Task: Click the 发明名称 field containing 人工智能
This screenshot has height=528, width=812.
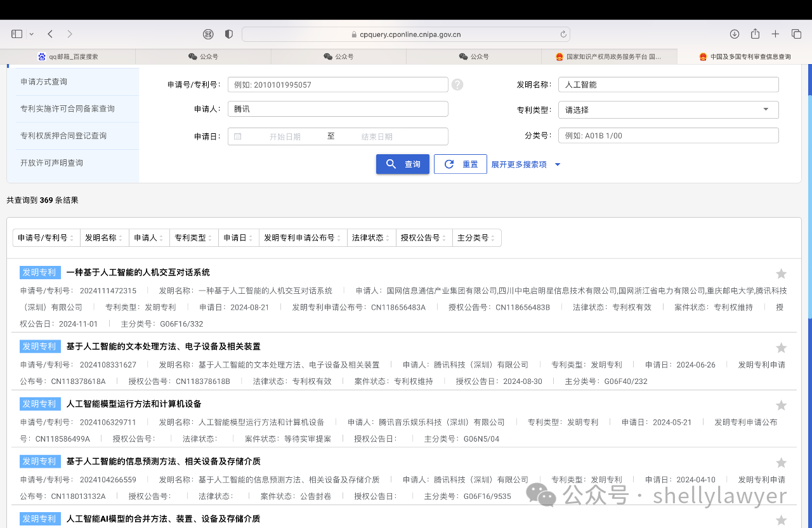Action: 668,84
